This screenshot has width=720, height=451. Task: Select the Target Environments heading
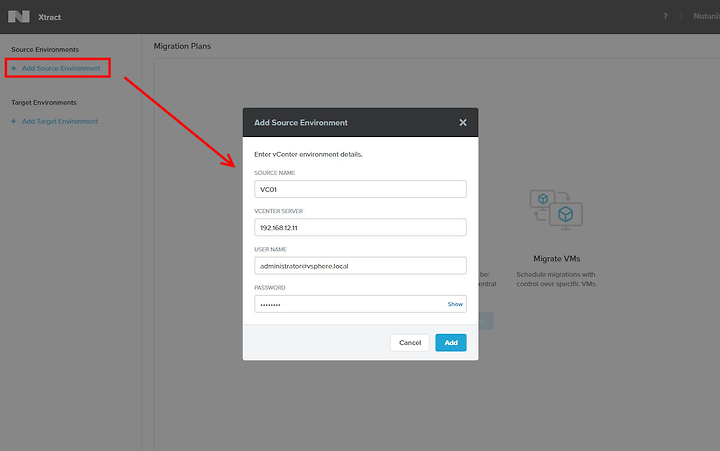tap(44, 102)
